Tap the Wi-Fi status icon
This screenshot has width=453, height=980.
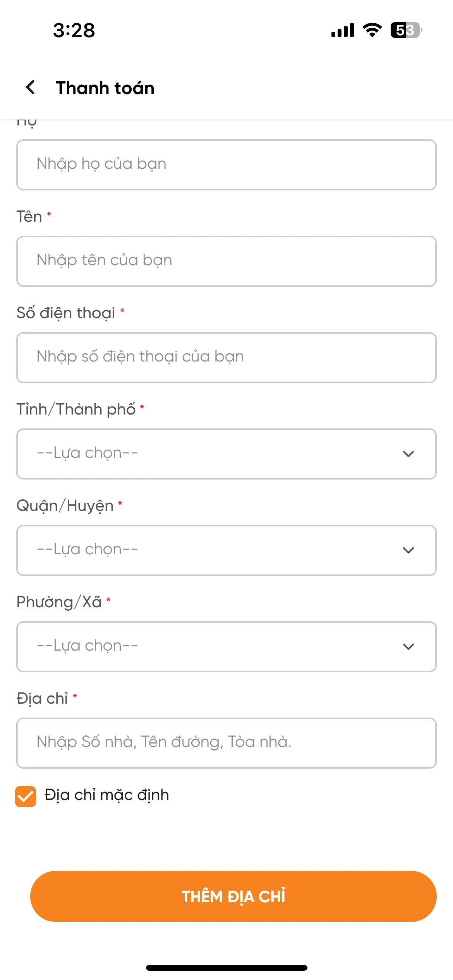point(372,30)
